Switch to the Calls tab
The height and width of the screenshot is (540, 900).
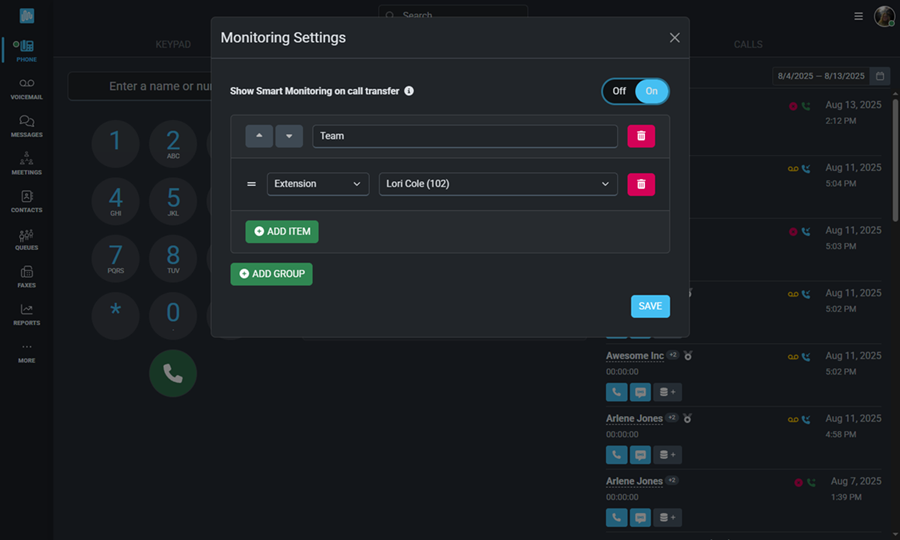[x=748, y=44]
